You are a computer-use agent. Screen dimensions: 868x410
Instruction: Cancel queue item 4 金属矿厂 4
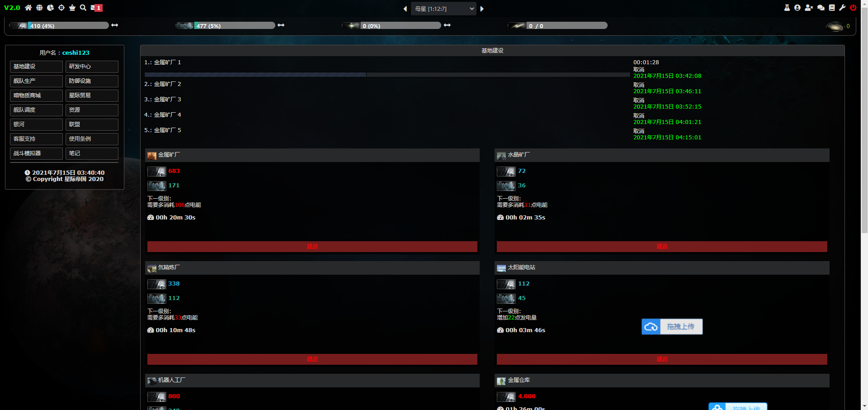639,116
